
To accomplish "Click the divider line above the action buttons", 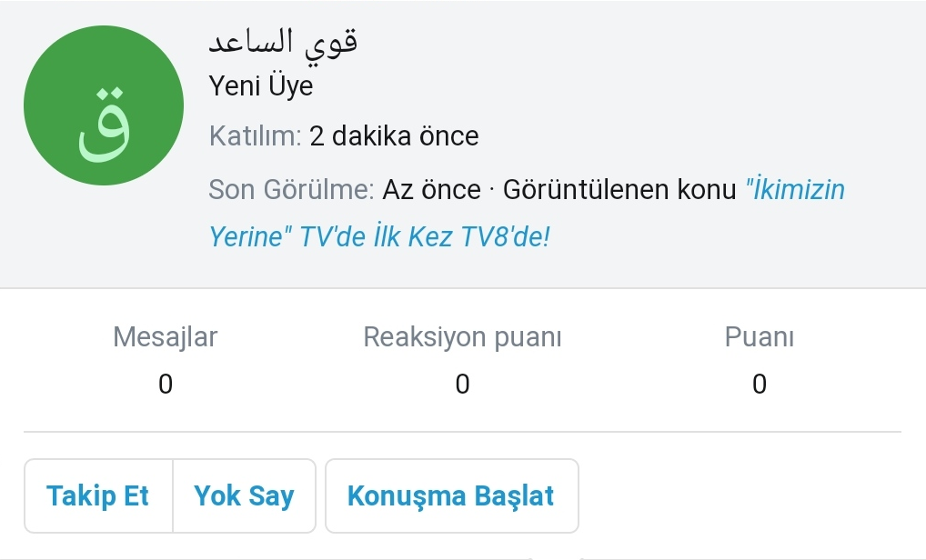I will [x=462, y=432].
